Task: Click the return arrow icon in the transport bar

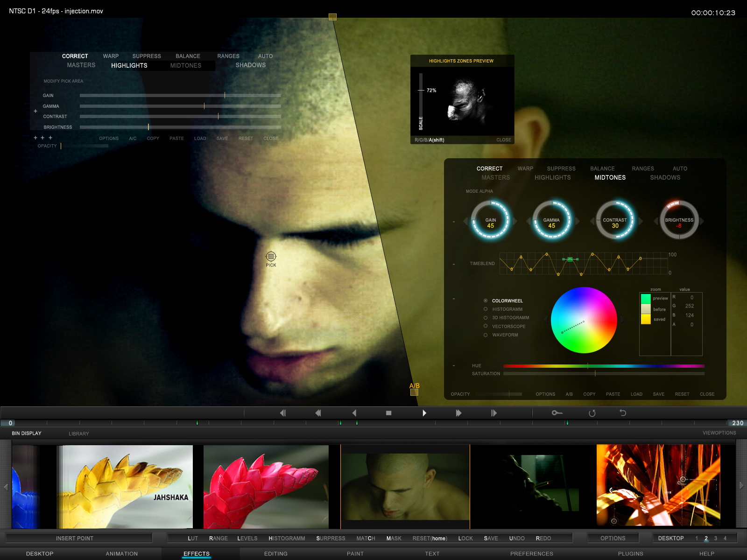Action: (623, 413)
